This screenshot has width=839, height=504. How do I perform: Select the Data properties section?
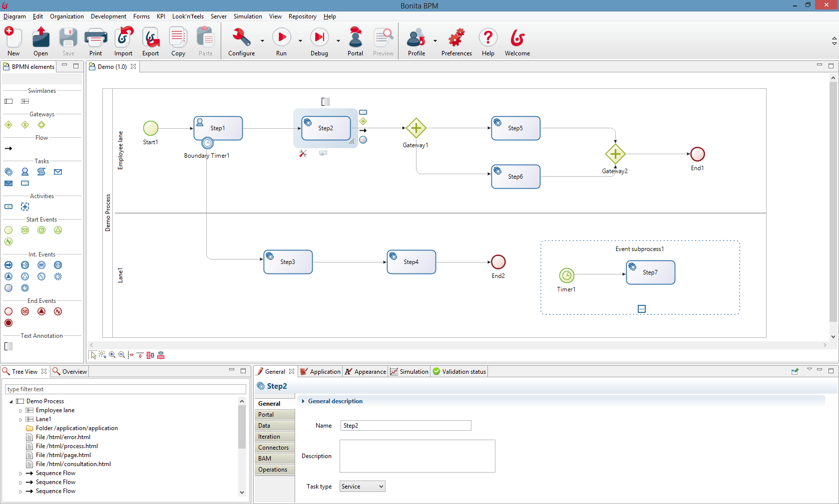click(x=275, y=426)
